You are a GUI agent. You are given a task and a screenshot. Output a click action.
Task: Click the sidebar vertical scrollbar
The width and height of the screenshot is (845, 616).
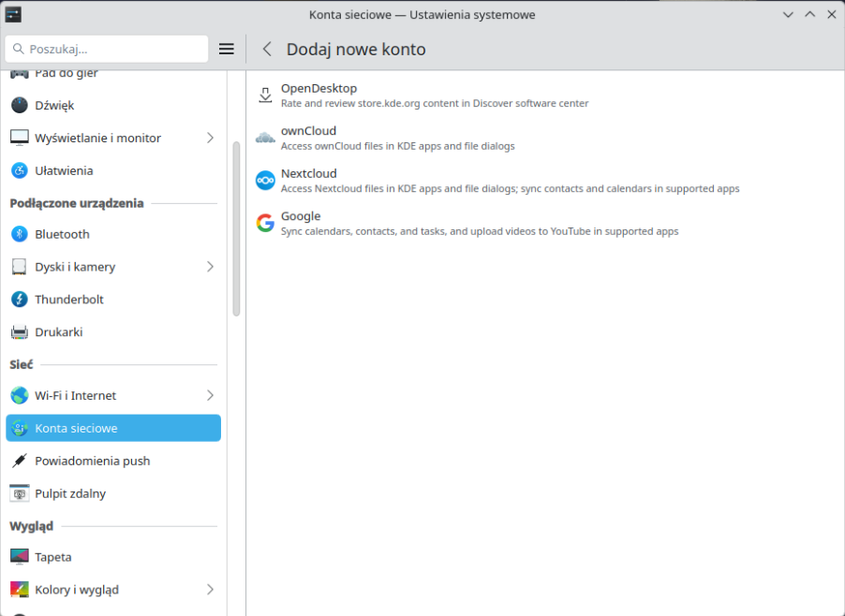click(x=236, y=228)
